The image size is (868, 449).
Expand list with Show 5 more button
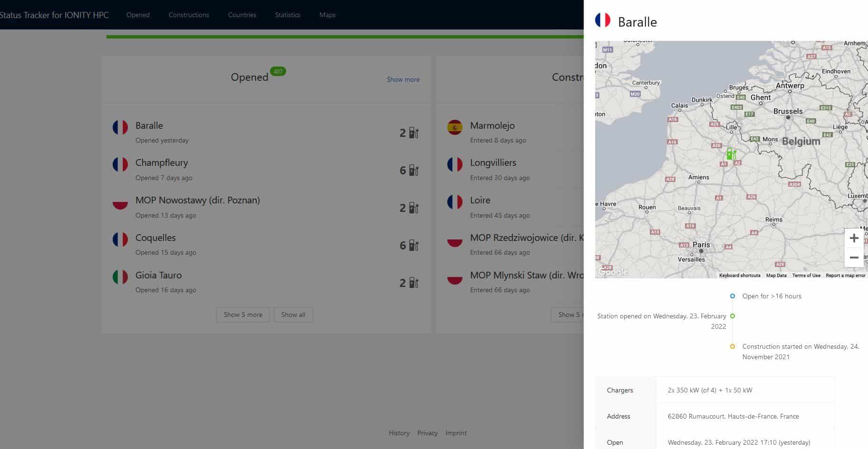point(243,315)
